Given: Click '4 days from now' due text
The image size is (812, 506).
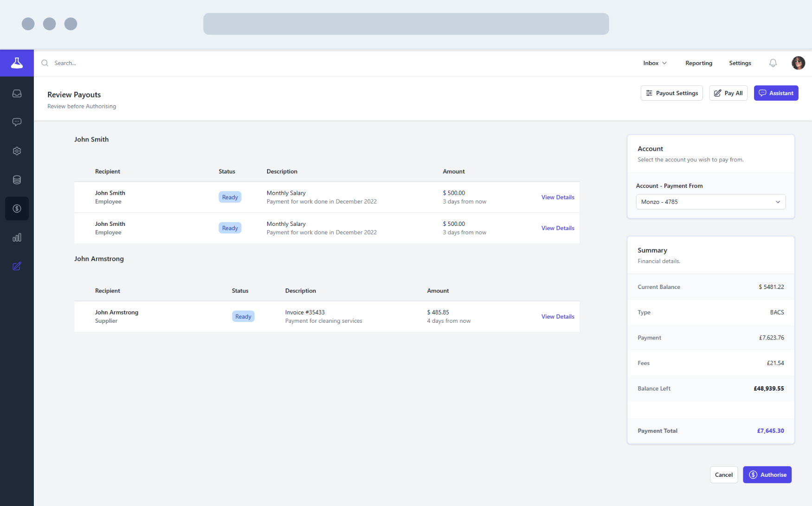Looking at the screenshot, I should 449,321.
